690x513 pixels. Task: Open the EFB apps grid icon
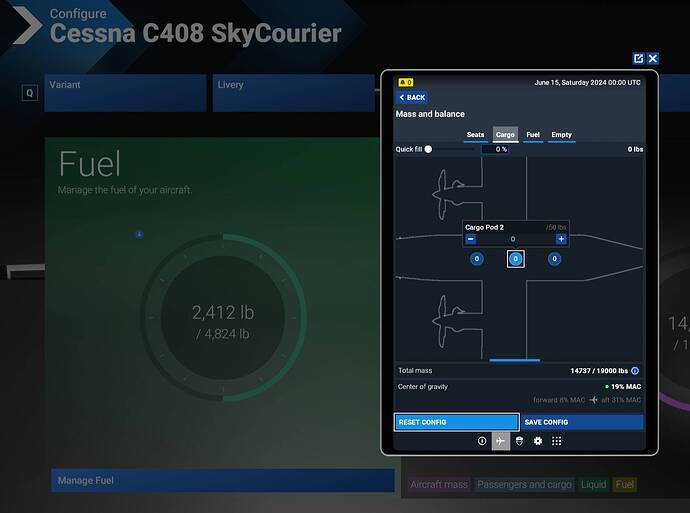pyautogui.click(x=556, y=441)
